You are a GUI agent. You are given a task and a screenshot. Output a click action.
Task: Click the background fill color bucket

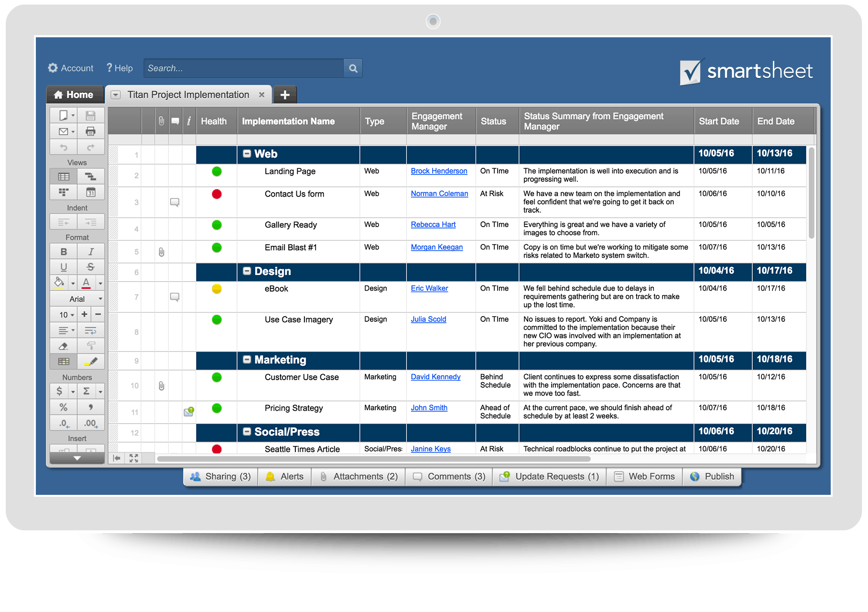tap(59, 283)
